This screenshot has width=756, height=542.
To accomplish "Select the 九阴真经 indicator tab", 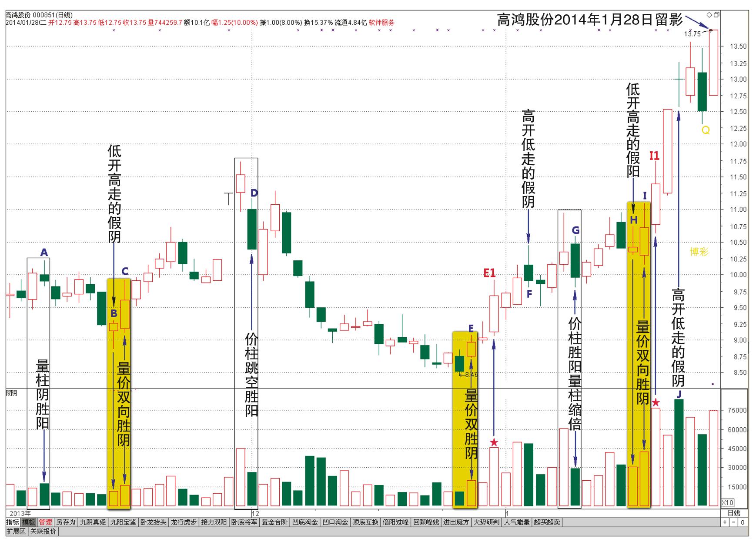I will 93,522.
